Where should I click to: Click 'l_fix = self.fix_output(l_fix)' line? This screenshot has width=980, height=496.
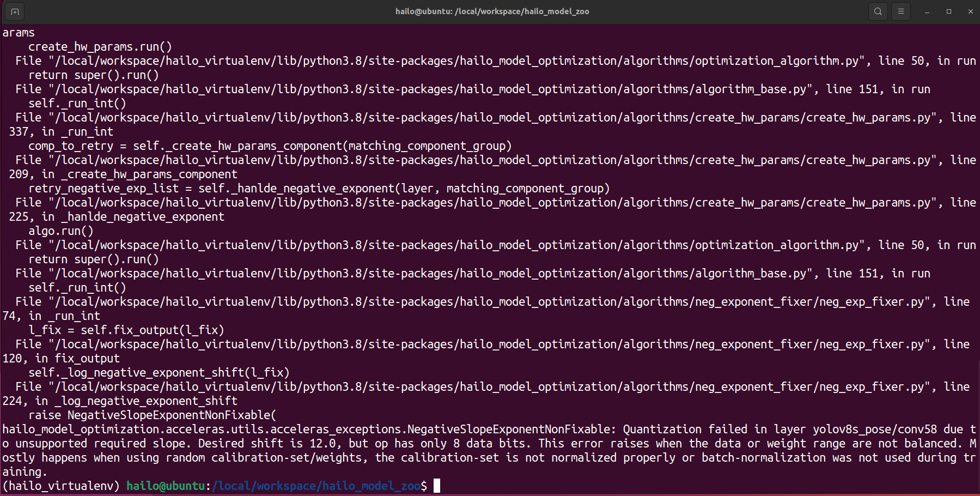[126, 330]
